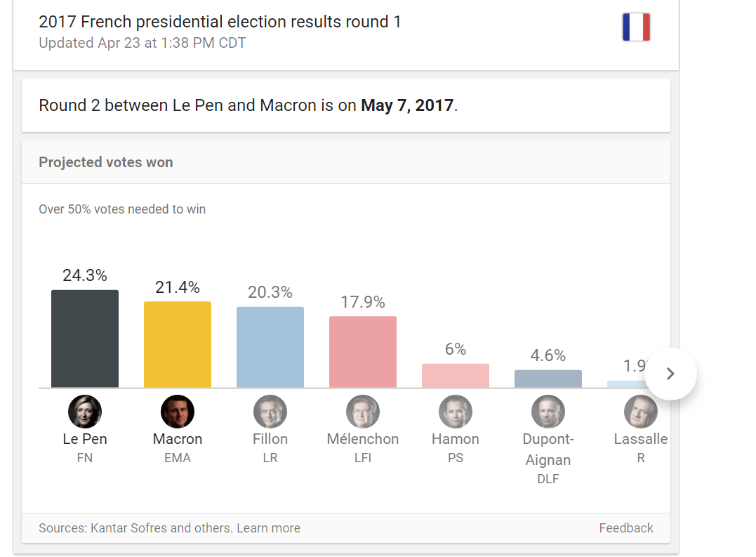The image size is (756, 557).
Task: Click the French flag icon
Action: coord(636,27)
